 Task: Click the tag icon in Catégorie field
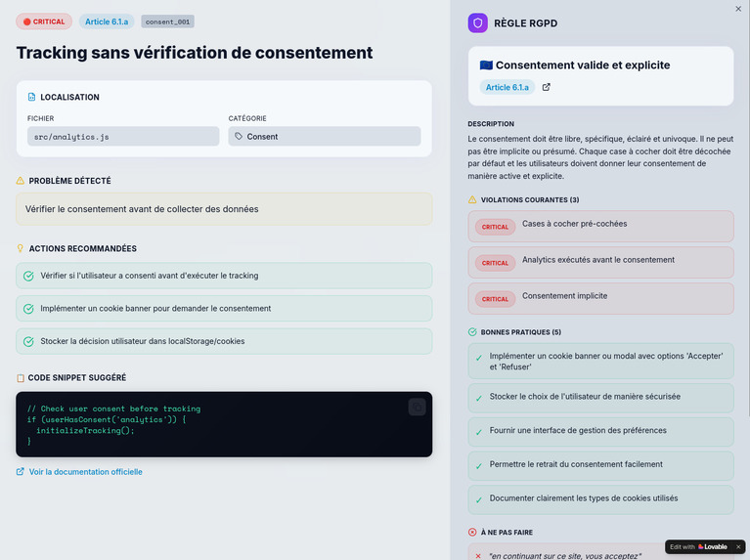(x=239, y=136)
